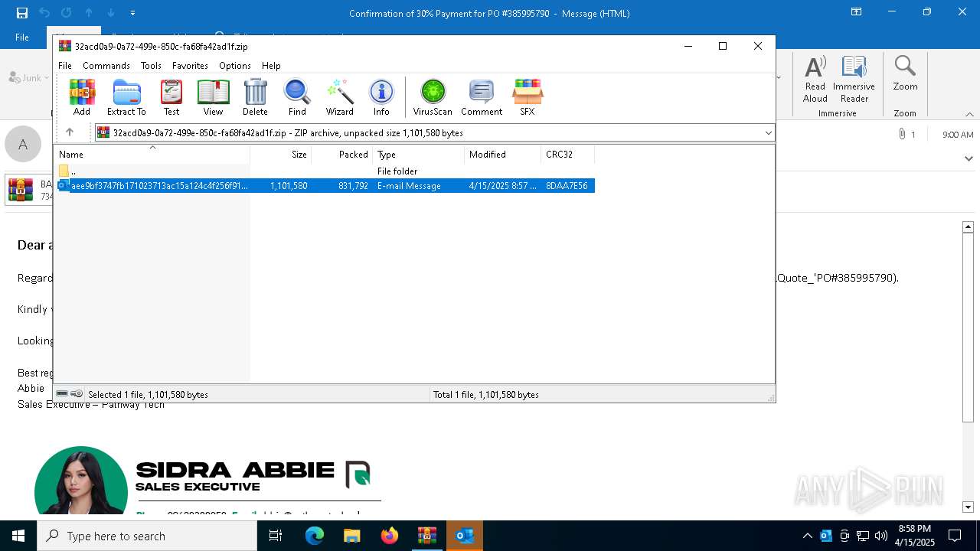Click Read Aloud in Outlook ribbon

point(815,79)
